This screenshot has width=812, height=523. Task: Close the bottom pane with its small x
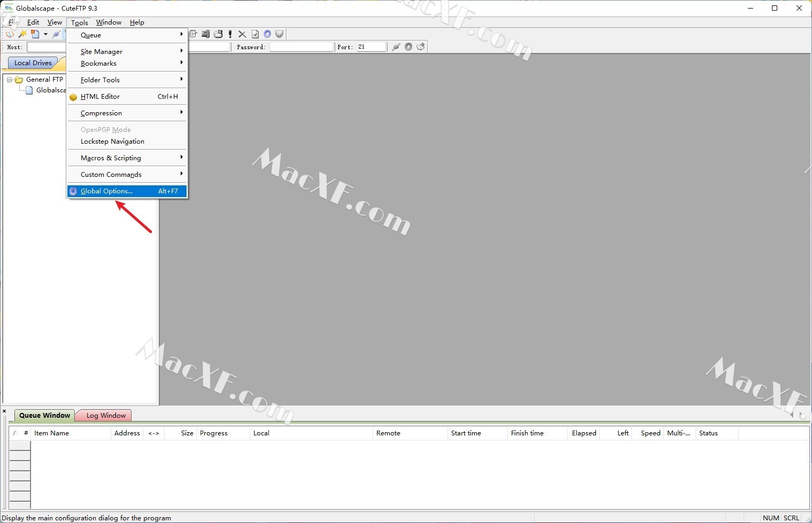[4, 411]
